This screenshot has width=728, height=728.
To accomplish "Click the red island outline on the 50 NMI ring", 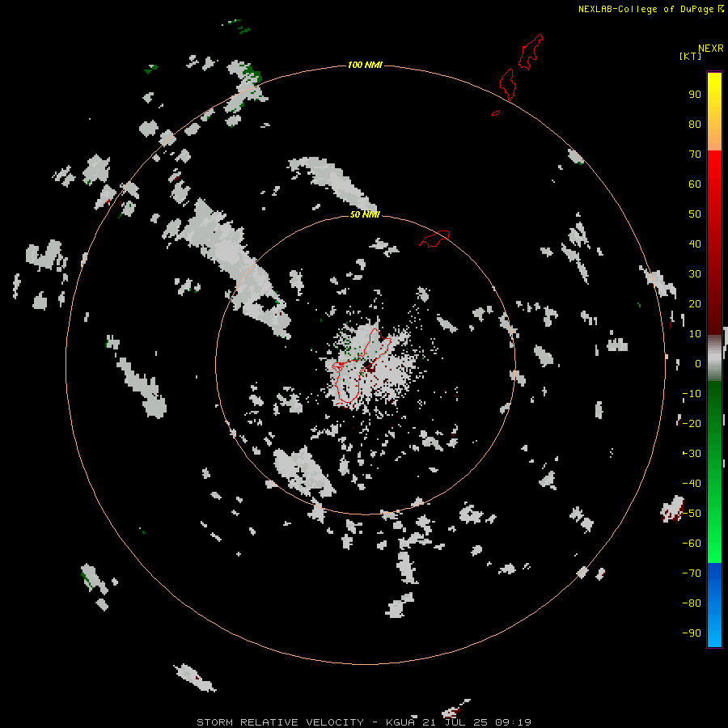I will (x=434, y=239).
